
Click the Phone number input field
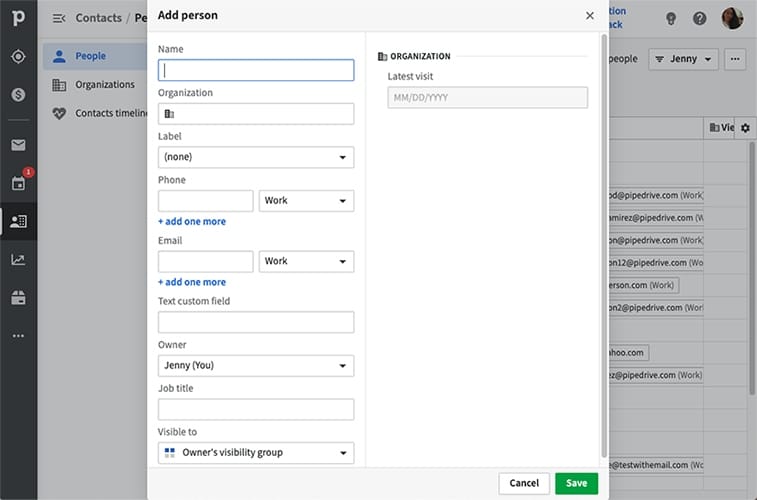[x=206, y=201]
